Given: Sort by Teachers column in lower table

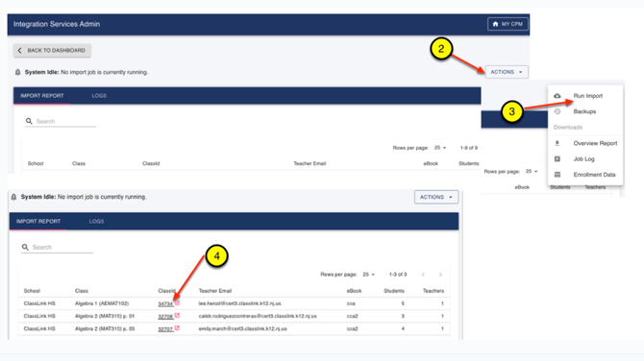Looking at the screenshot, I should (x=433, y=291).
